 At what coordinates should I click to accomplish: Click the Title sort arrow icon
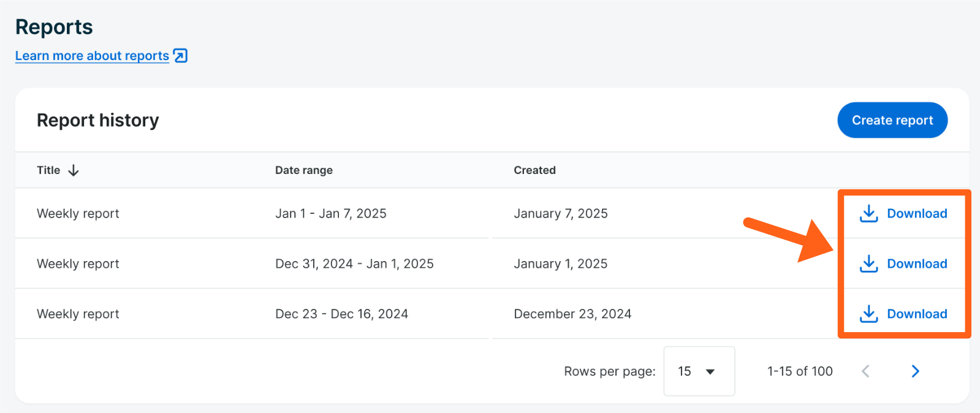(74, 170)
